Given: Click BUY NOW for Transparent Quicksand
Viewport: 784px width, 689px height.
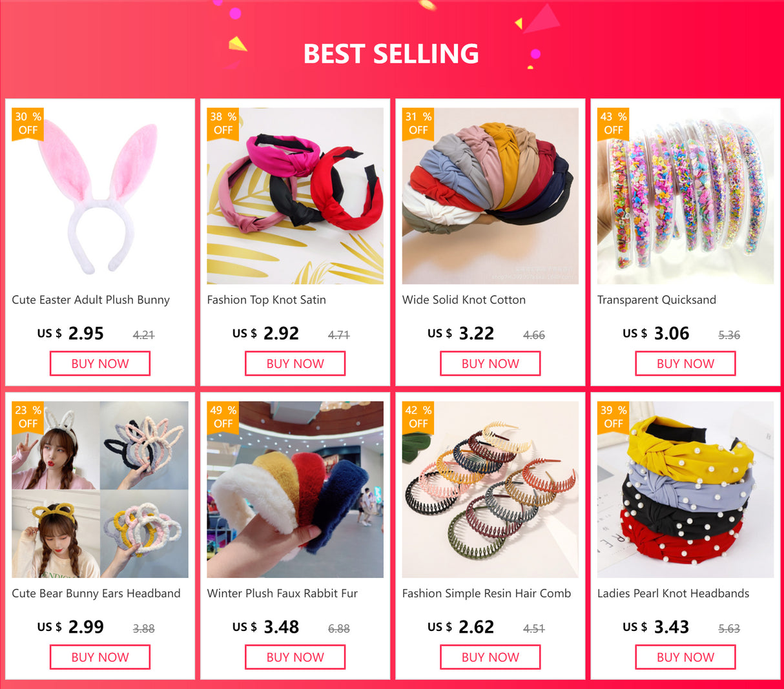Looking at the screenshot, I should [685, 364].
